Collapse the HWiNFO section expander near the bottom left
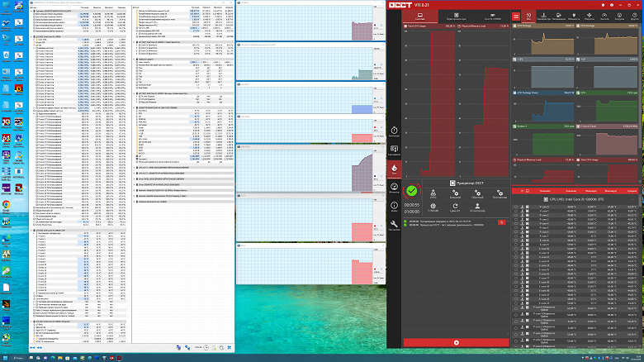Viewport: 644px width, 362px height. (31, 322)
